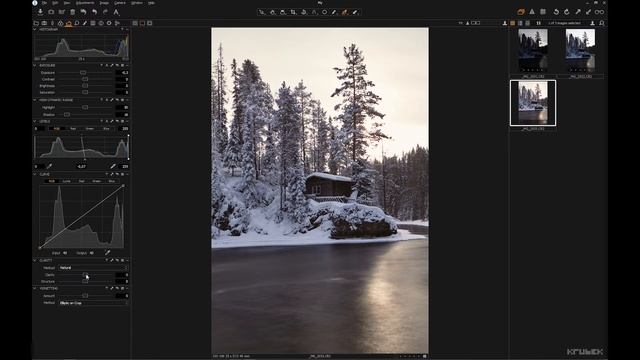This screenshot has width=640, height=360.
Task: Open the Local Adjustments brush tool tab
Action: [x=85, y=23]
